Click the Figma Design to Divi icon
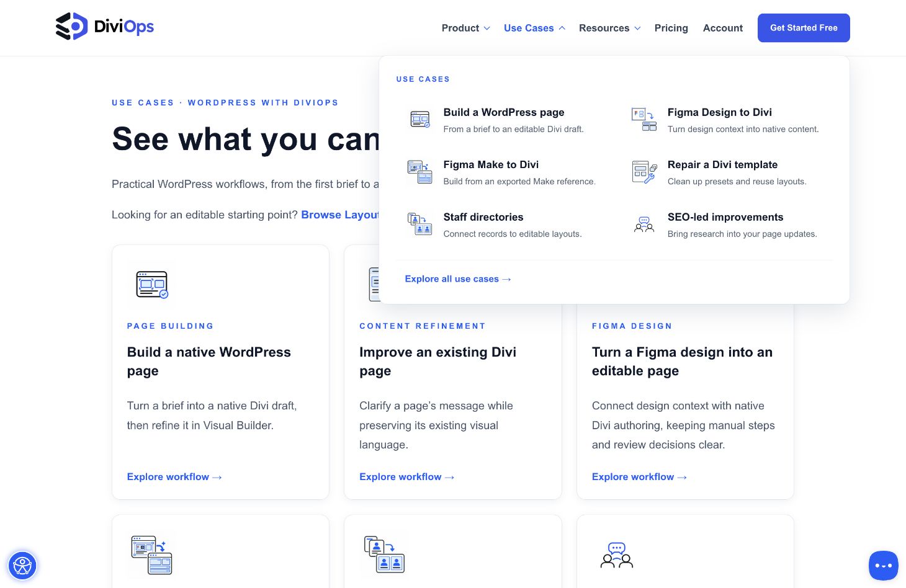 [644, 120]
